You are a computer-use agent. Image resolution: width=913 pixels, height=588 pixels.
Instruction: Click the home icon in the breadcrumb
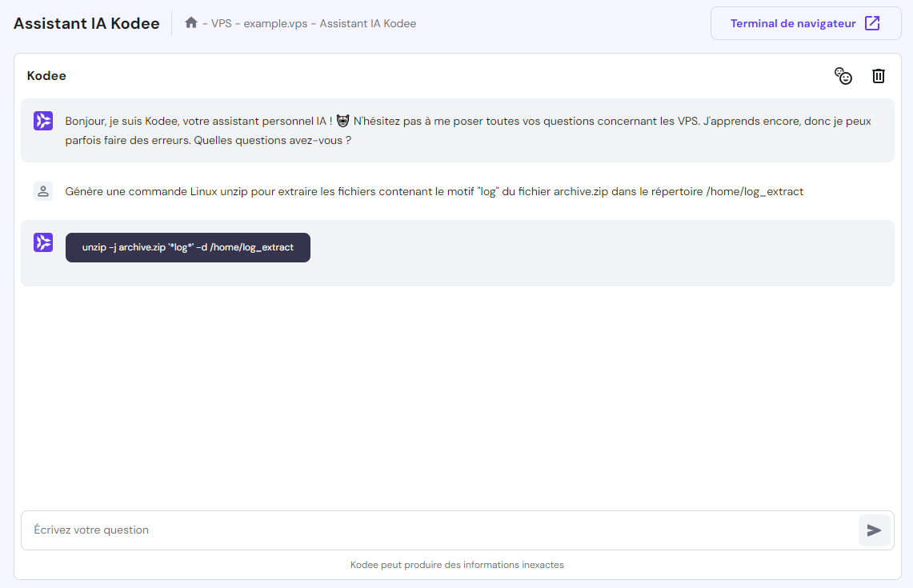pos(191,23)
